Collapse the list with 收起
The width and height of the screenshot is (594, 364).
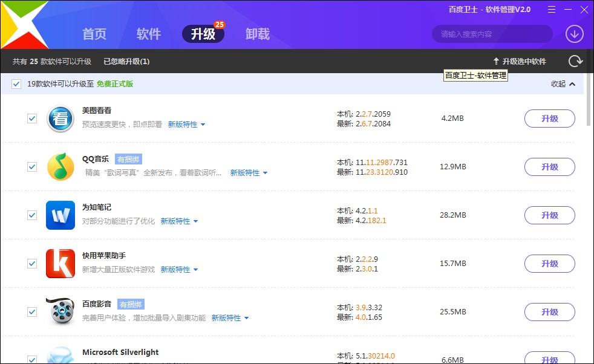563,84
